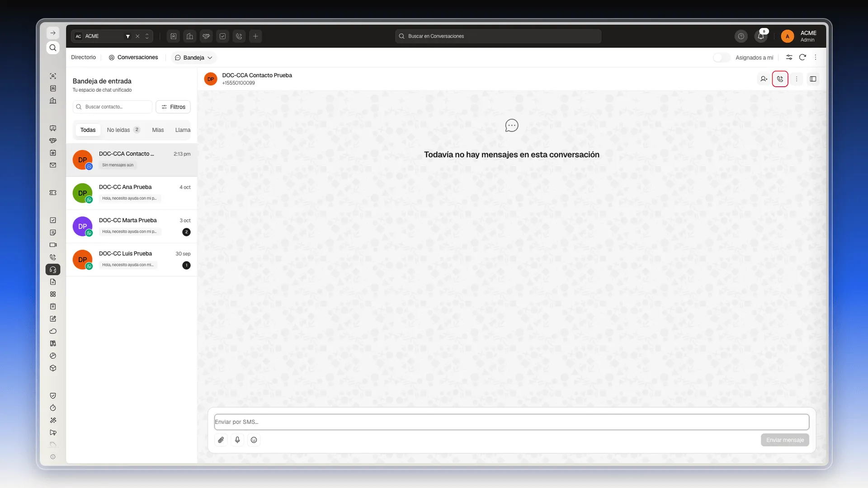Clear the ACME workspace selection with X
Screen dimensions: 868x488
point(137,36)
